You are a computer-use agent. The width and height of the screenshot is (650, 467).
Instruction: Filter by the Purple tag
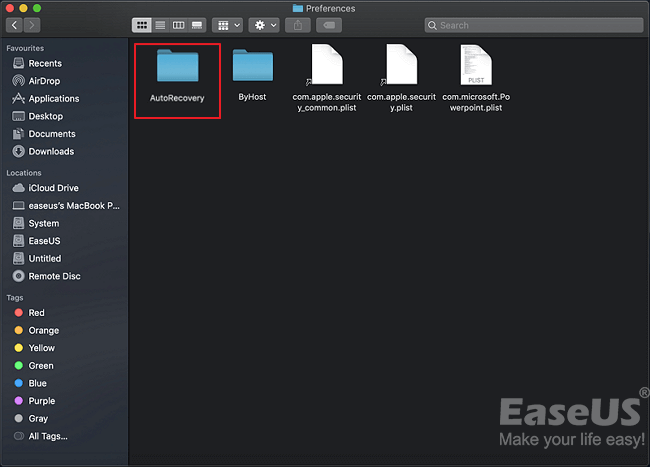pos(34,401)
